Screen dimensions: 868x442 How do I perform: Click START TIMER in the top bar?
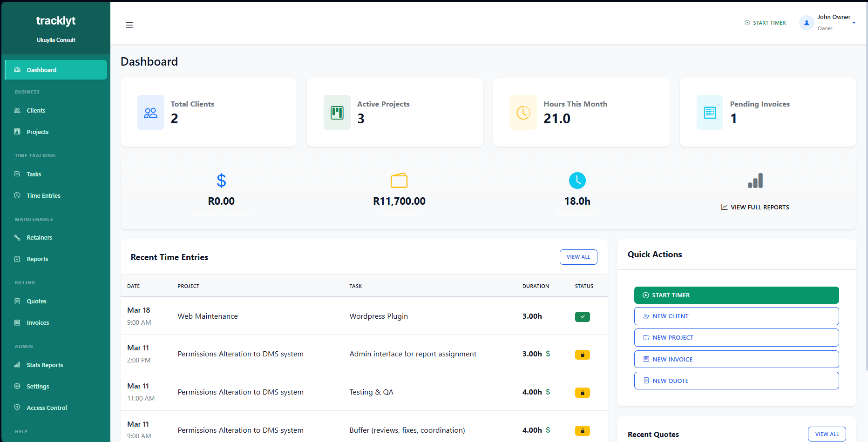[x=765, y=22]
